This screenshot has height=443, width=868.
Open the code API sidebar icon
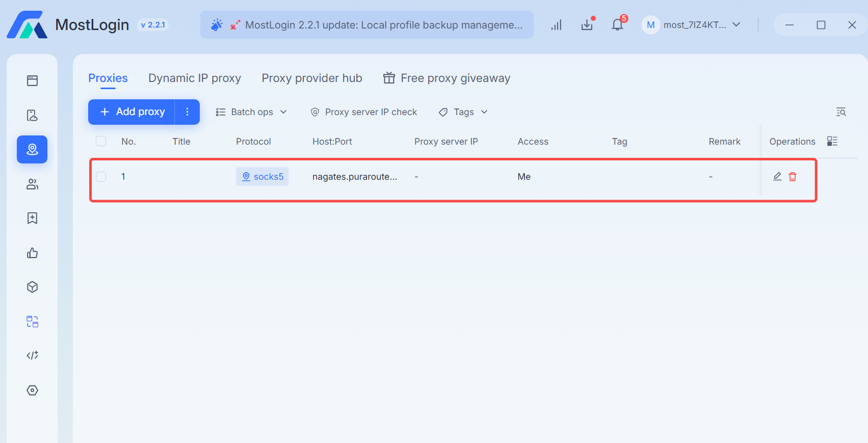[x=32, y=355]
